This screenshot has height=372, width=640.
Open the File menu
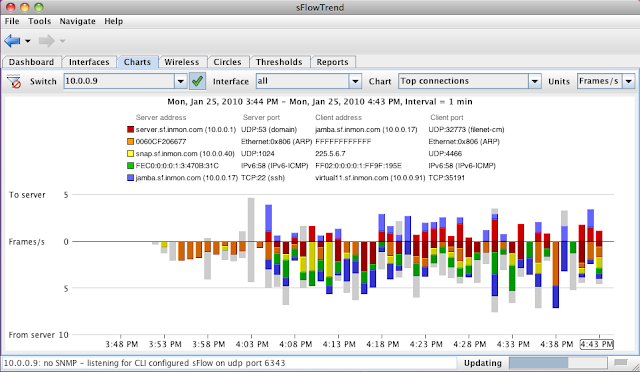click(12, 21)
